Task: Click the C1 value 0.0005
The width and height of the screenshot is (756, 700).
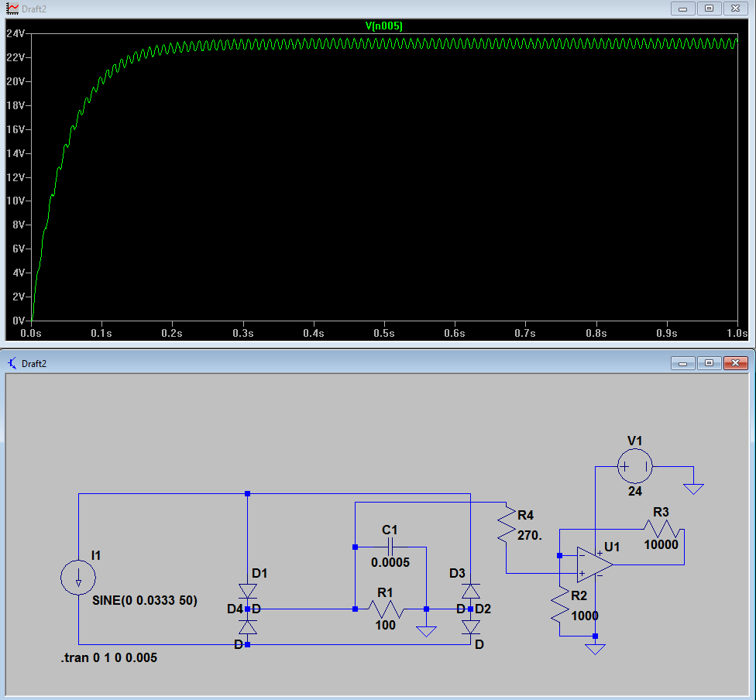Action: pos(390,562)
